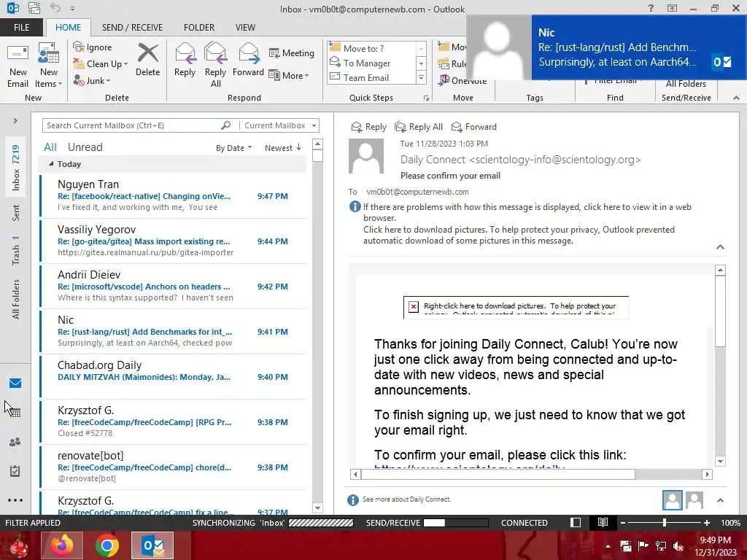Click 'See more about Daily Connect'
This screenshot has width=747, height=560.
406,499
